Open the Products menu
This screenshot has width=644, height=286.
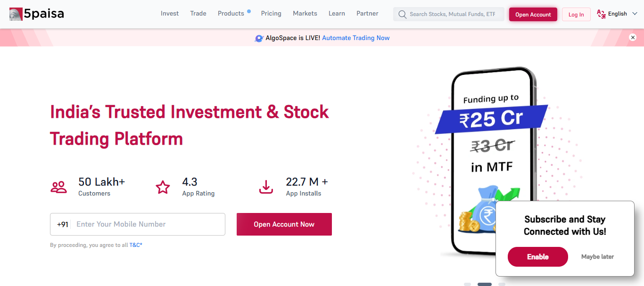(231, 14)
